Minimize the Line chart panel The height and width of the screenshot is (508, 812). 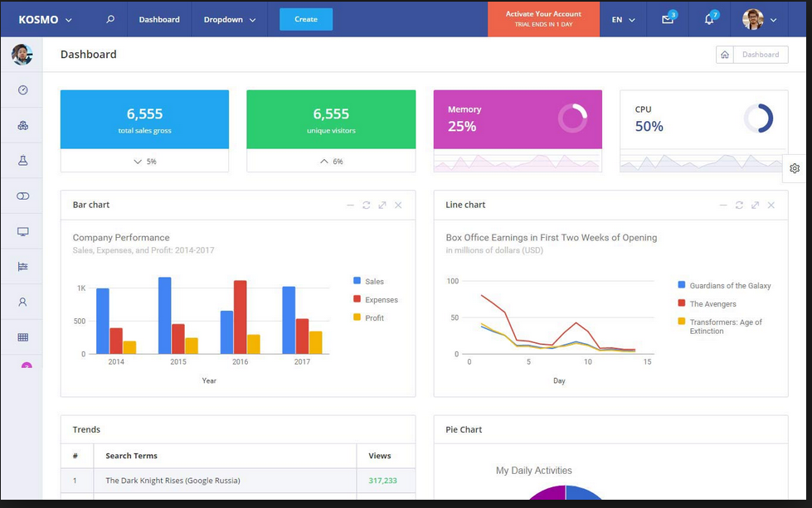click(x=723, y=206)
